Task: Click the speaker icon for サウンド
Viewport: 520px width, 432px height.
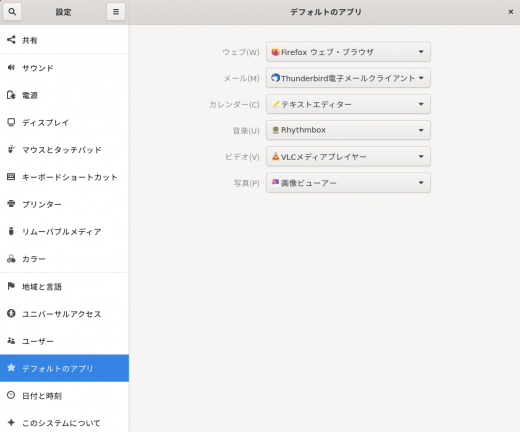Action: pyautogui.click(x=11, y=68)
